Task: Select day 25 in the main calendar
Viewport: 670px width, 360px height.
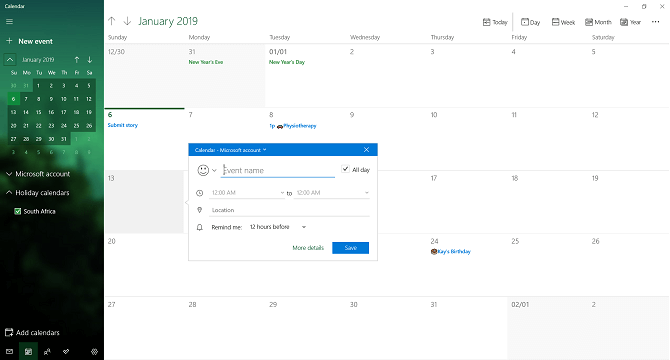Action: pyautogui.click(x=548, y=265)
